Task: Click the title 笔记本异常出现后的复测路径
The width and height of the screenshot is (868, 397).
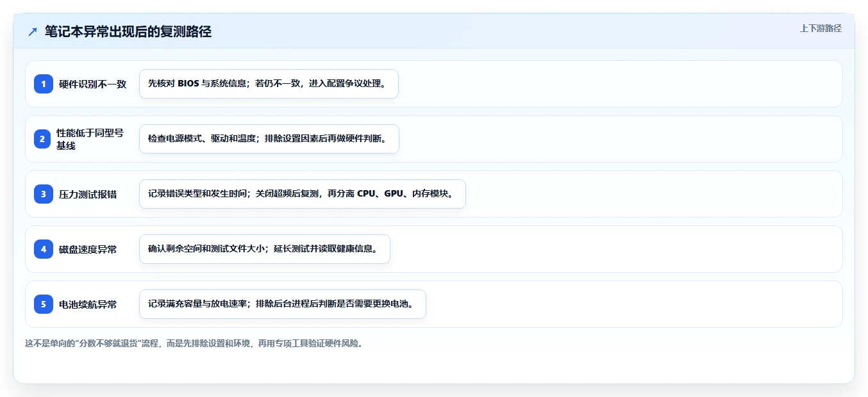Action: pos(128,32)
